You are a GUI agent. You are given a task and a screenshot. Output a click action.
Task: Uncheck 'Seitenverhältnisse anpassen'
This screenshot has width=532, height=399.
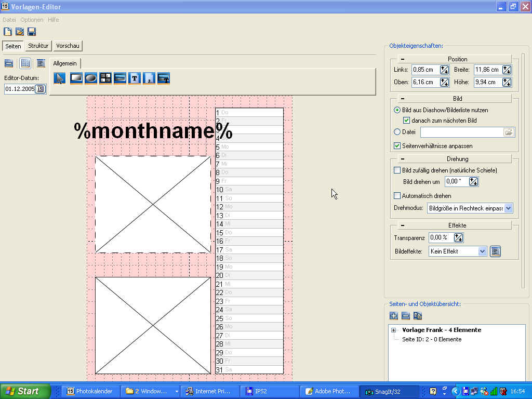397,146
